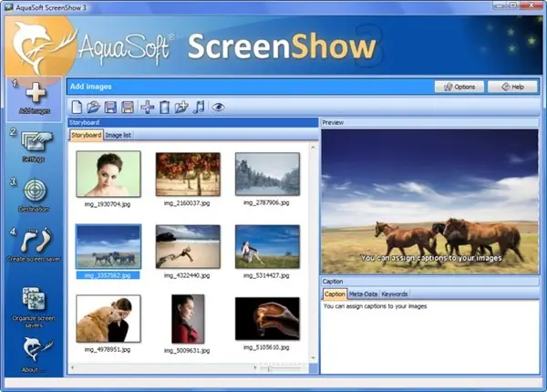Adjust the thumbnail size slider
The width and height of the screenshot is (547, 392).
click(269, 368)
